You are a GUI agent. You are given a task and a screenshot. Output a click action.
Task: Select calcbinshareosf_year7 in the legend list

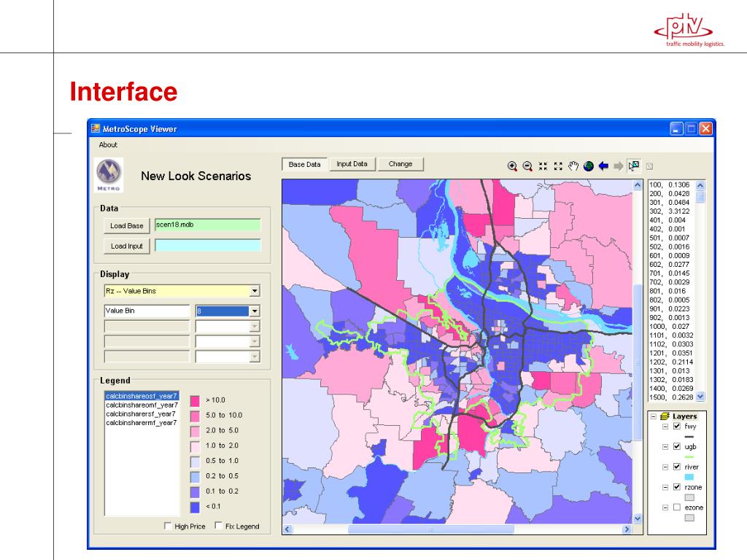(142, 396)
